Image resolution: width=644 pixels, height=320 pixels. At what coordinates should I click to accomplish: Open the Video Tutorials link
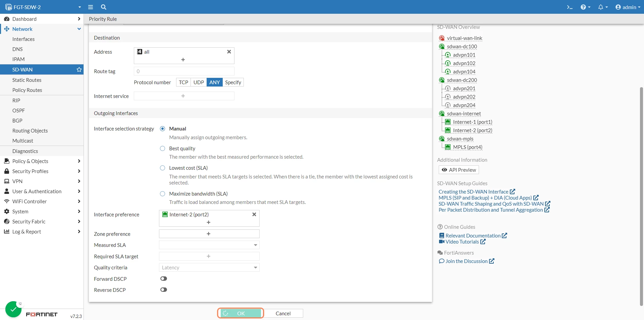(x=462, y=242)
